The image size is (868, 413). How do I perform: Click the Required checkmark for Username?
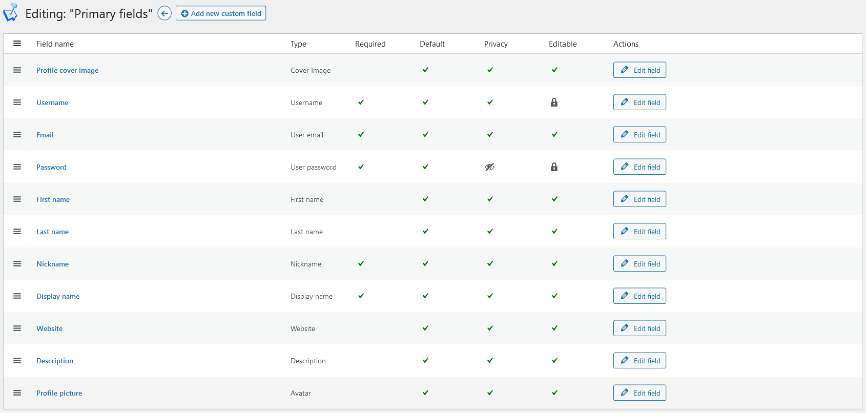[361, 102]
